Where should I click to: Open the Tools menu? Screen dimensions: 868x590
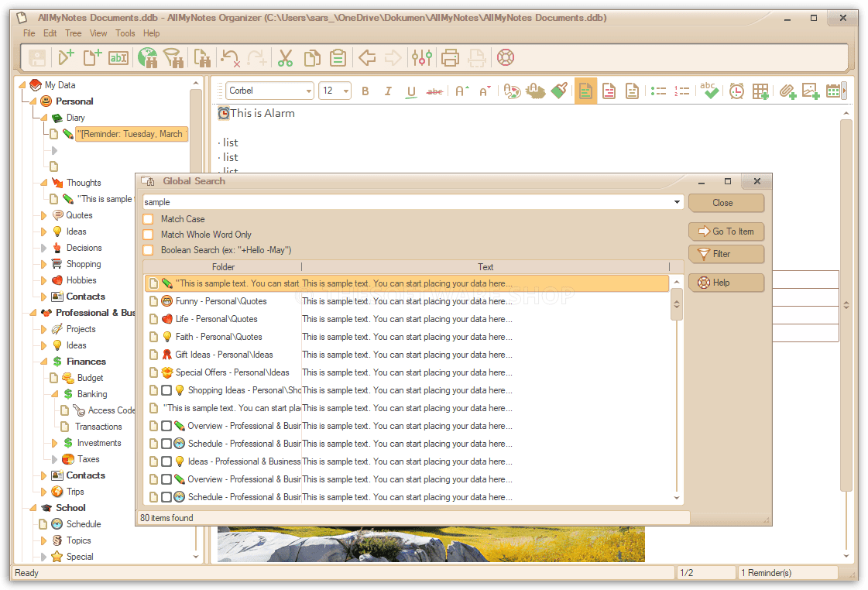(125, 33)
